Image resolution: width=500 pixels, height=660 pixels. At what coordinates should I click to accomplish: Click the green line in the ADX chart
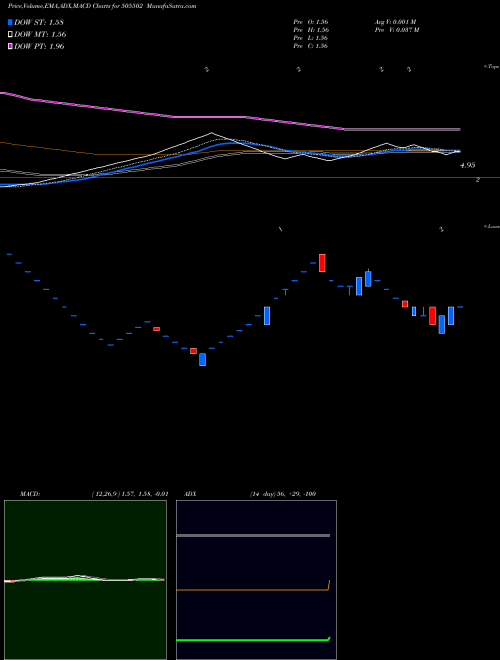pyautogui.click(x=253, y=640)
